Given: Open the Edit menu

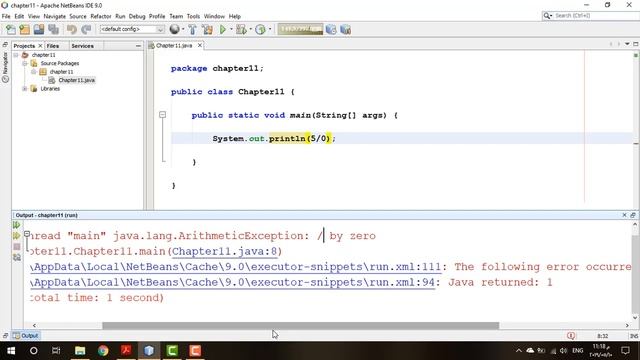Looking at the screenshot, I should pos(19,16).
